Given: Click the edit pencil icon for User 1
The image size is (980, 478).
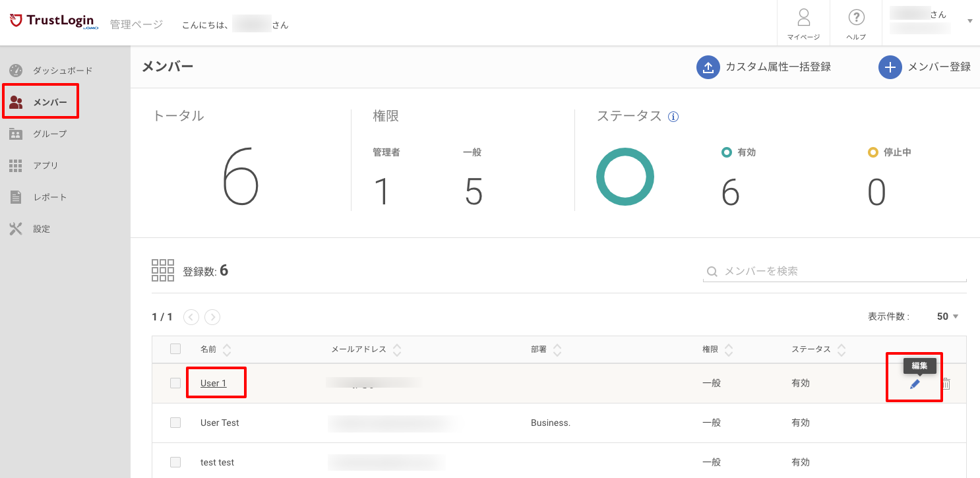Looking at the screenshot, I should pyautogui.click(x=915, y=384).
